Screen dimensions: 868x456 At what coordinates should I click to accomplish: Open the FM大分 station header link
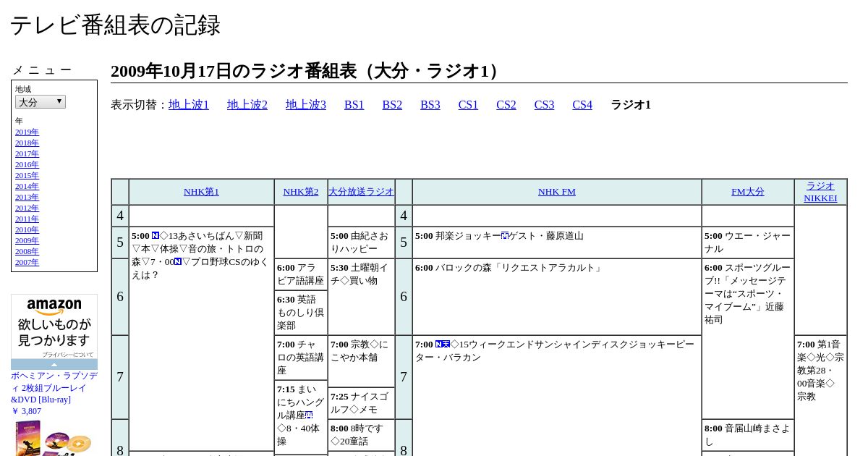(748, 192)
